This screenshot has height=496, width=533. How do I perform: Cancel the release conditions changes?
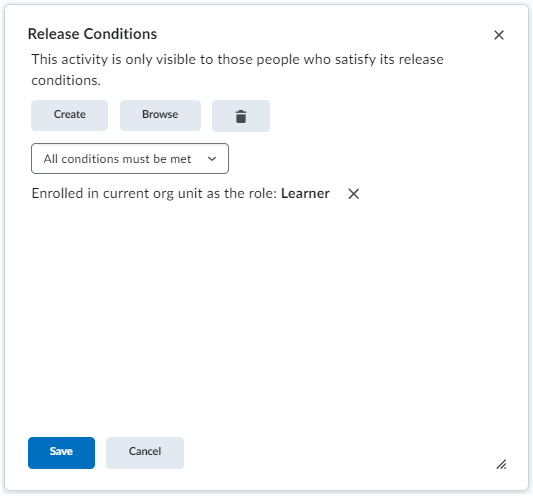(x=145, y=453)
